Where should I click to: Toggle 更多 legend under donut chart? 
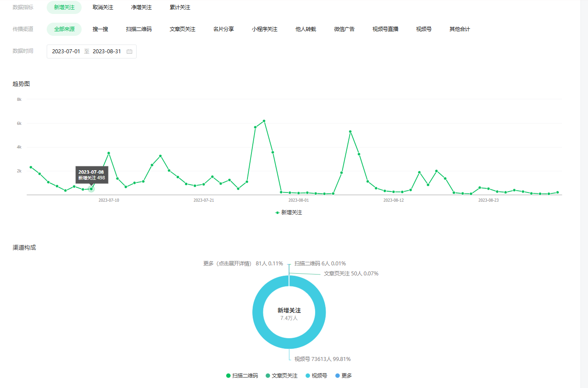[344, 375]
